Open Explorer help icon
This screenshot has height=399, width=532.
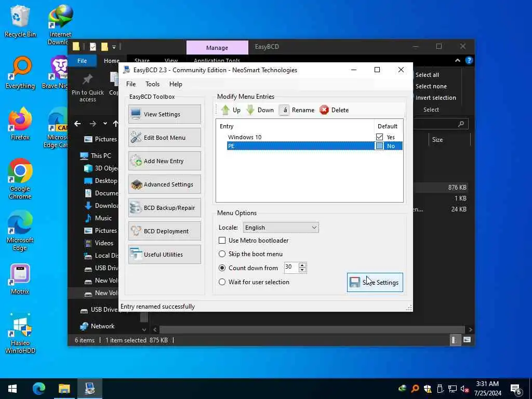469,60
